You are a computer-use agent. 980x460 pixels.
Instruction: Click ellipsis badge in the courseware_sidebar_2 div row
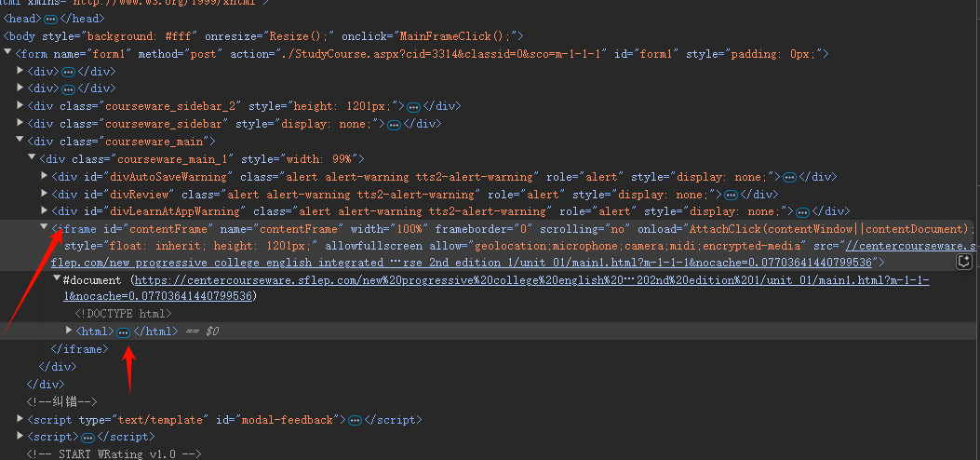414,107
